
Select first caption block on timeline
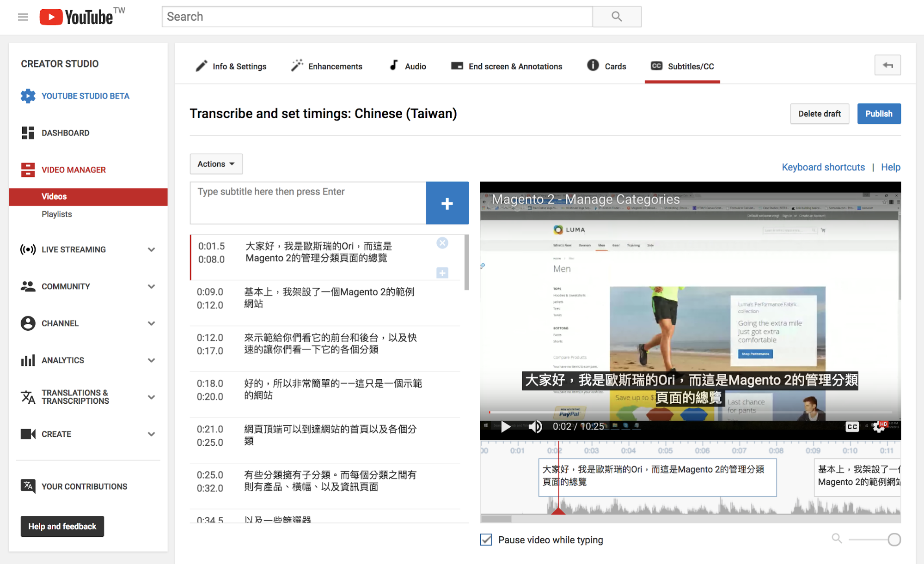point(657,477)
